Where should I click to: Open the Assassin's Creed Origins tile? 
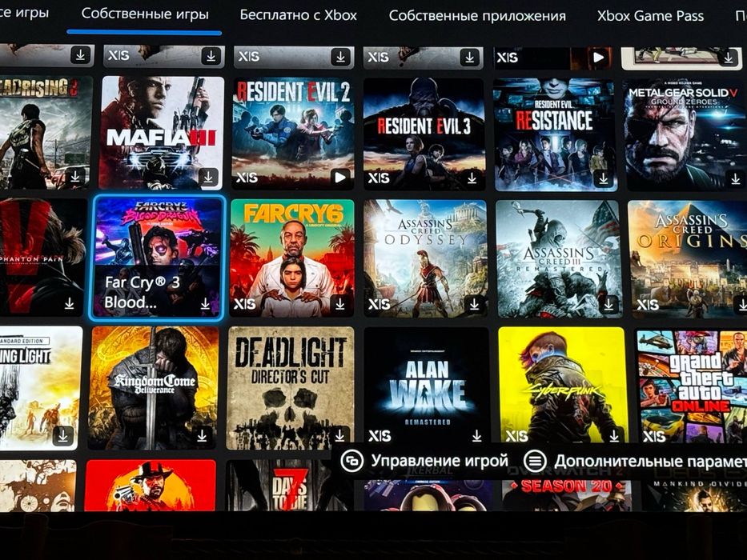click(x=688, y=259)
